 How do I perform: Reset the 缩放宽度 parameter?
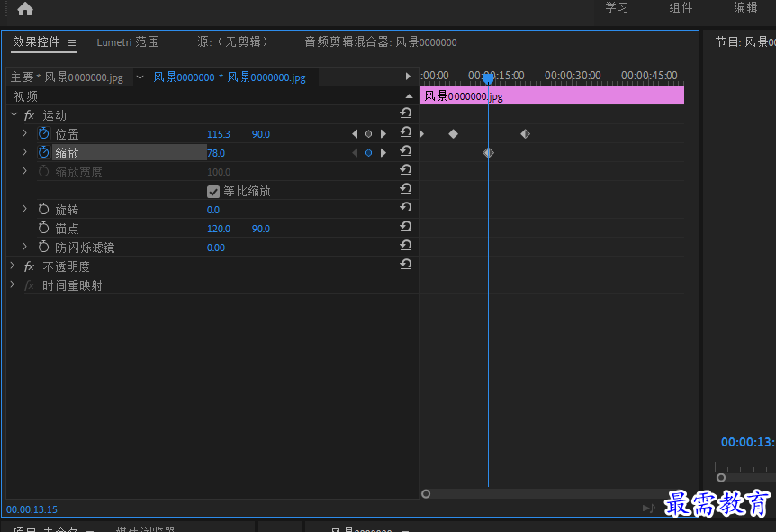coord(406,170)
